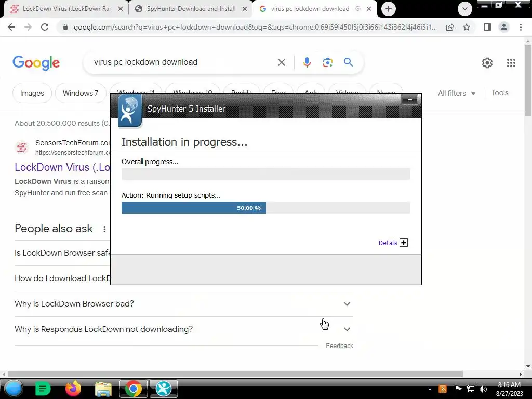Open the Chrome profile avatar
This screenshot has width=532, height=399.
point(504,27)
